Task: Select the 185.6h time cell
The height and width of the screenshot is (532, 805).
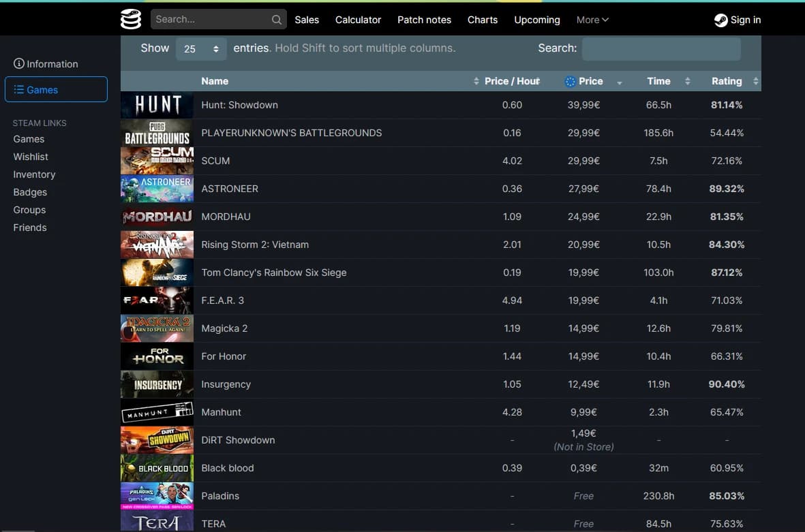Action: click(658, 133)
